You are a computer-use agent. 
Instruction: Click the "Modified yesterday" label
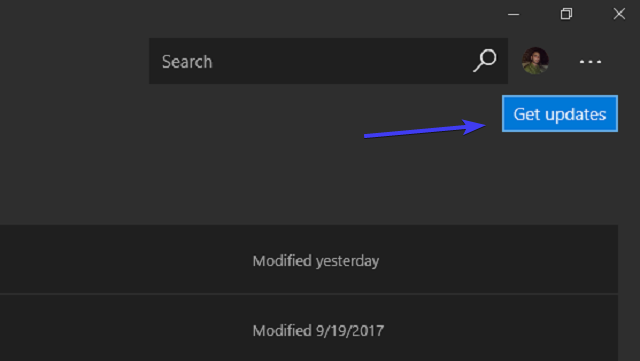[316, 261]
